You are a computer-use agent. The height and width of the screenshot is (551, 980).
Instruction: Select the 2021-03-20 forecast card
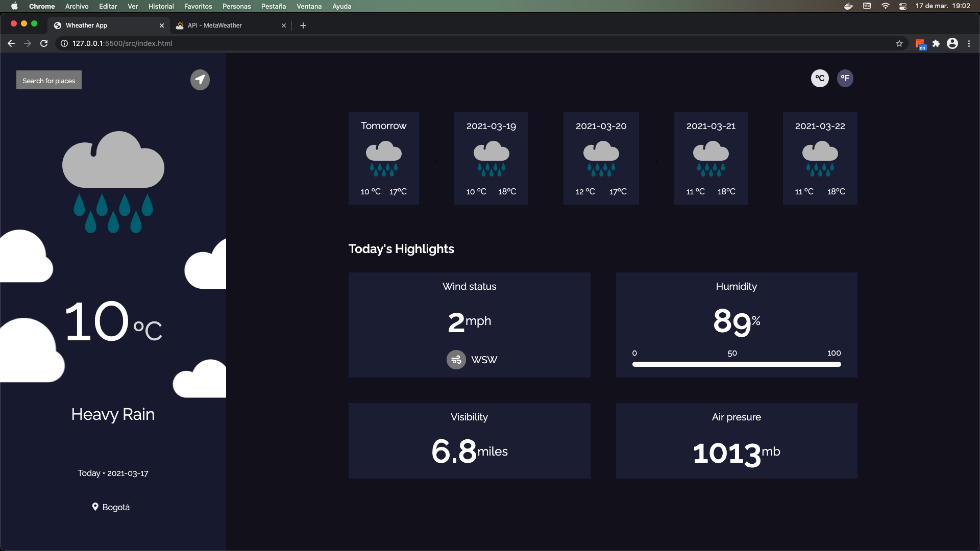click(601, 158)
